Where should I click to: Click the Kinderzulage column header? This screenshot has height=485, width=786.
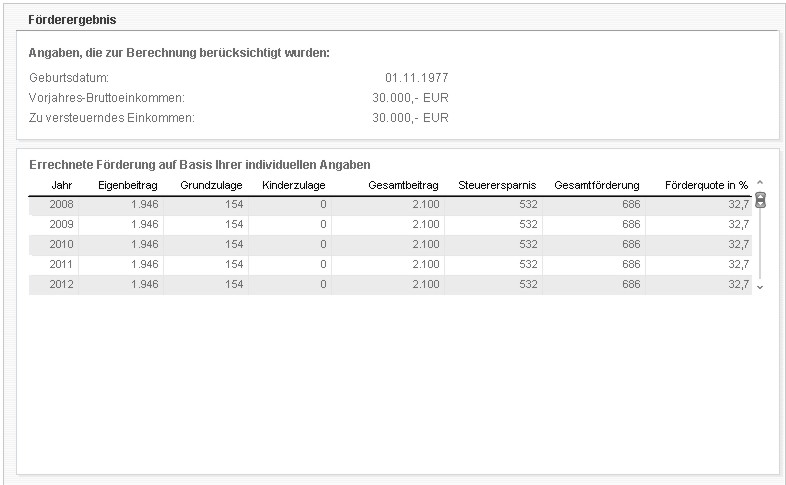coord(293,185)
